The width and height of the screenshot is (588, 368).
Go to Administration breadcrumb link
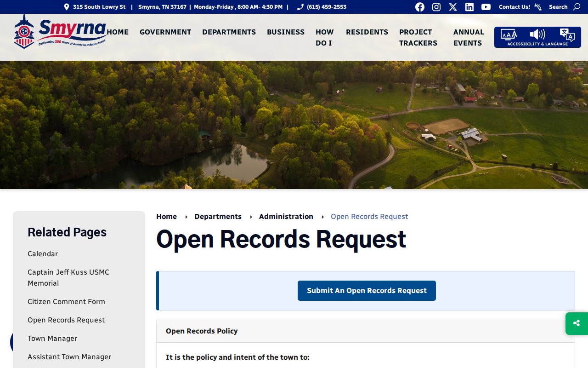286,217
